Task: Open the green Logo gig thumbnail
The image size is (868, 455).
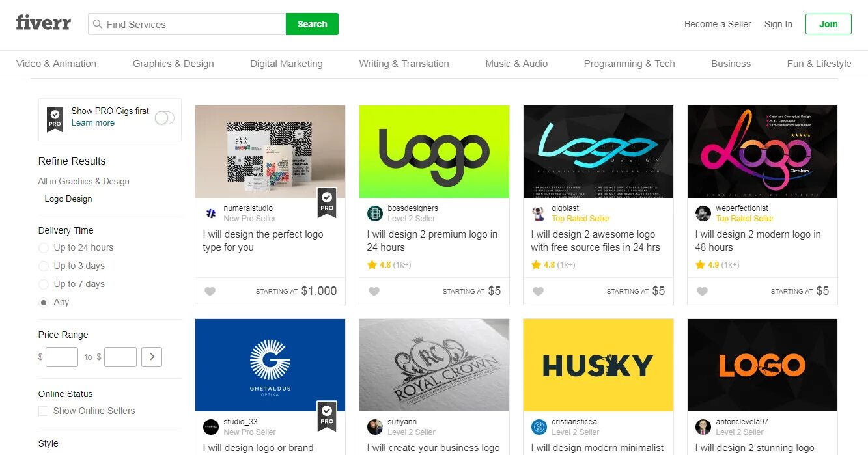Action: 434,151
